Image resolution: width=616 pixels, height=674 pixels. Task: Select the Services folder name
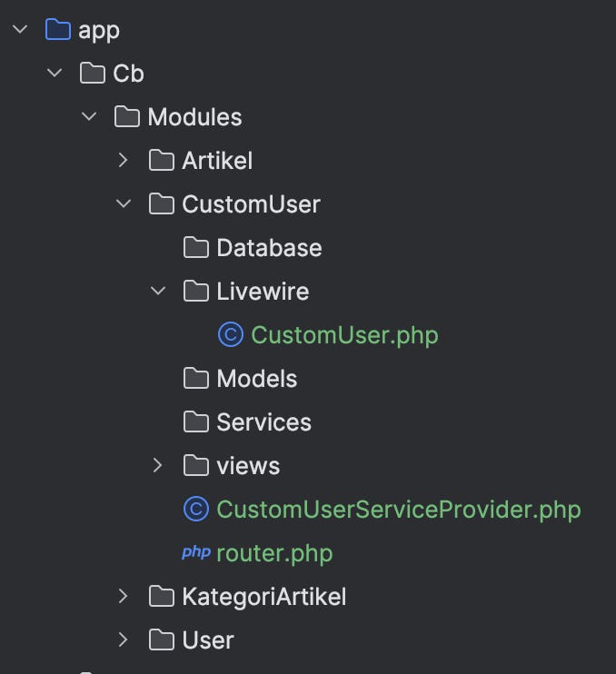(x=264, y=421)
